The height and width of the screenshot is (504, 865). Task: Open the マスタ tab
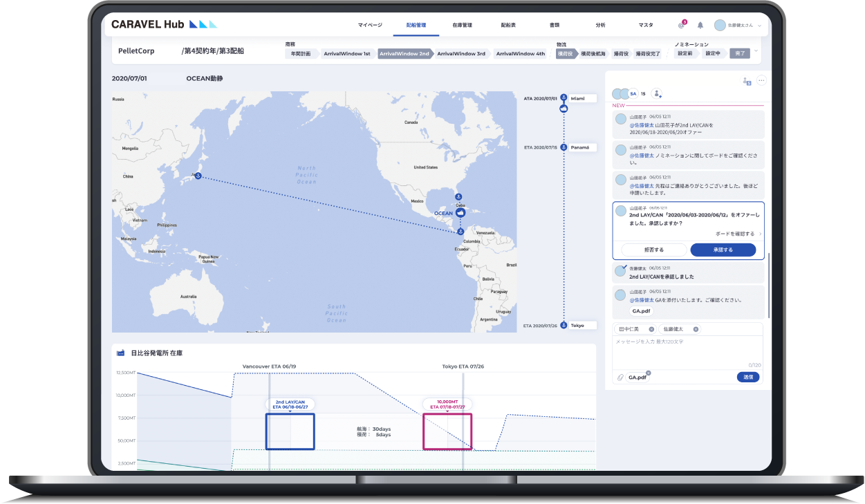point(646,25)
